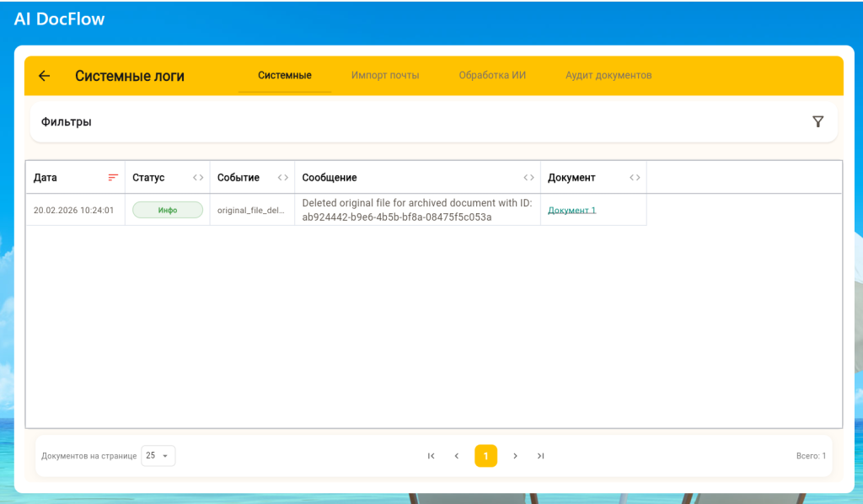863x504 pixels.
Task: Open the filter funnel icon
Action: tap(817, 121)
